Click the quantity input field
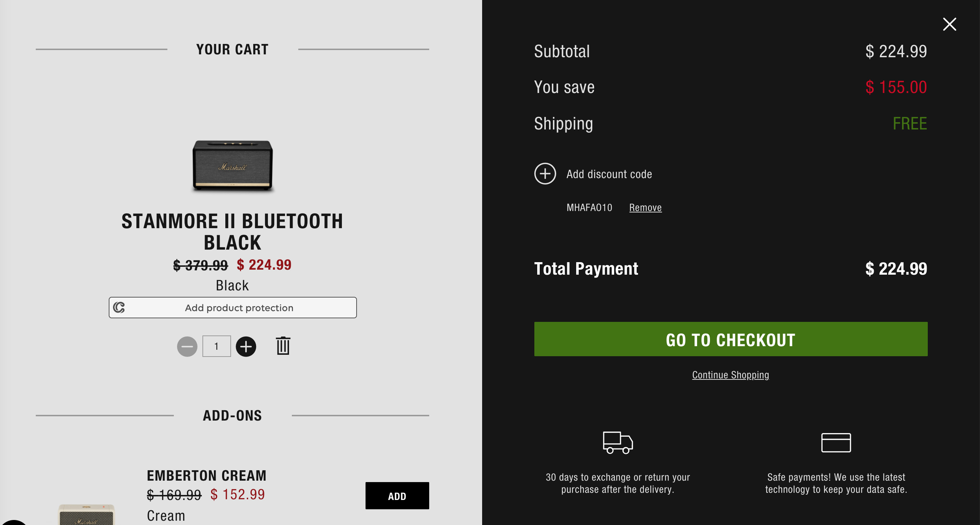Image resolution: width=980 pixels, height=525 pixels. 216,346
